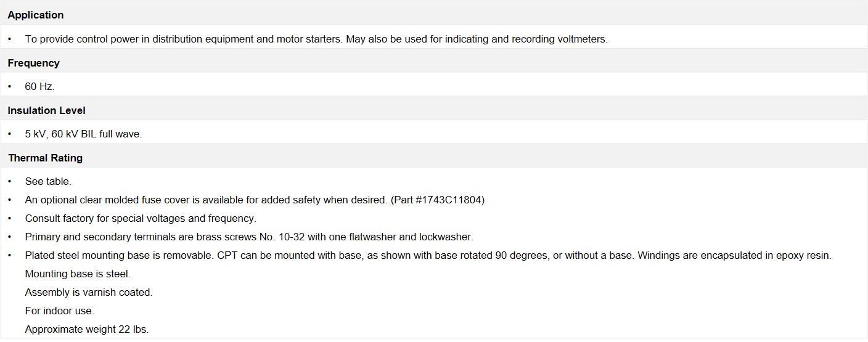Select the '5 kV, 60 kV BIL full wave' line

(83, 134)
